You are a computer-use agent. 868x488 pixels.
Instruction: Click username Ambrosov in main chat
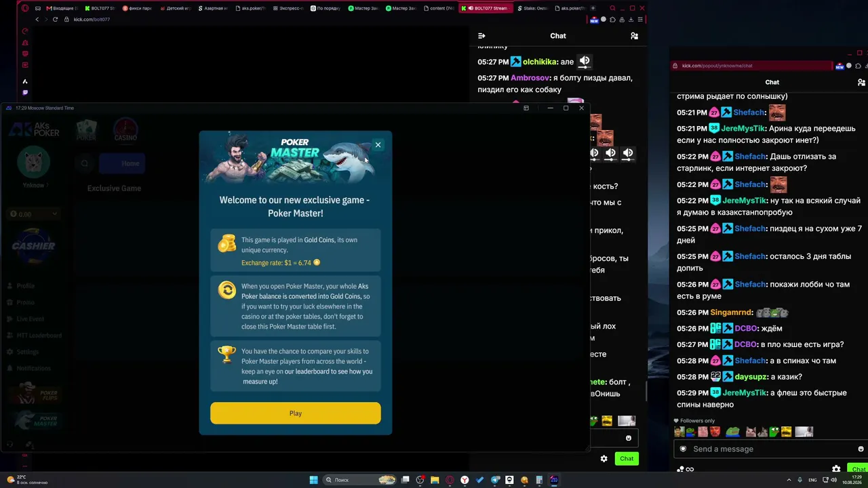(x=530, y=78)
